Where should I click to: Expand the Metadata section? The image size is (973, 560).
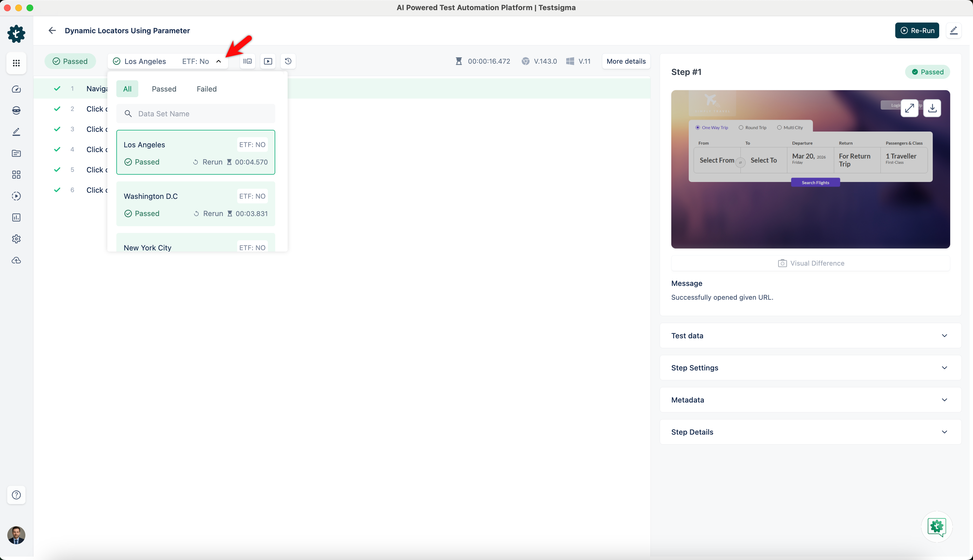810,400
